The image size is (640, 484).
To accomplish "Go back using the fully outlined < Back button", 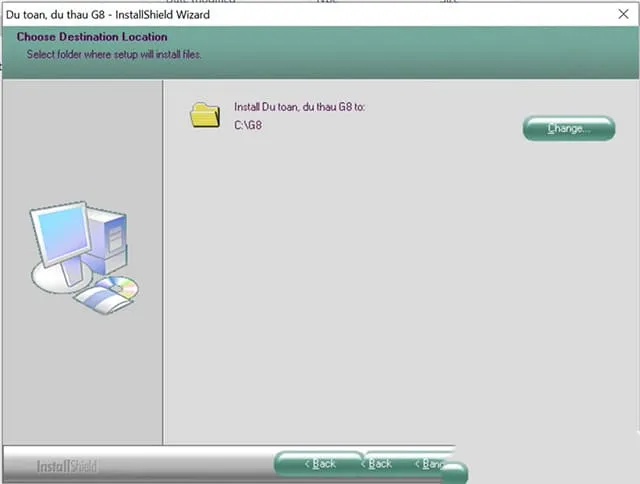I will (x=319, y=464).
